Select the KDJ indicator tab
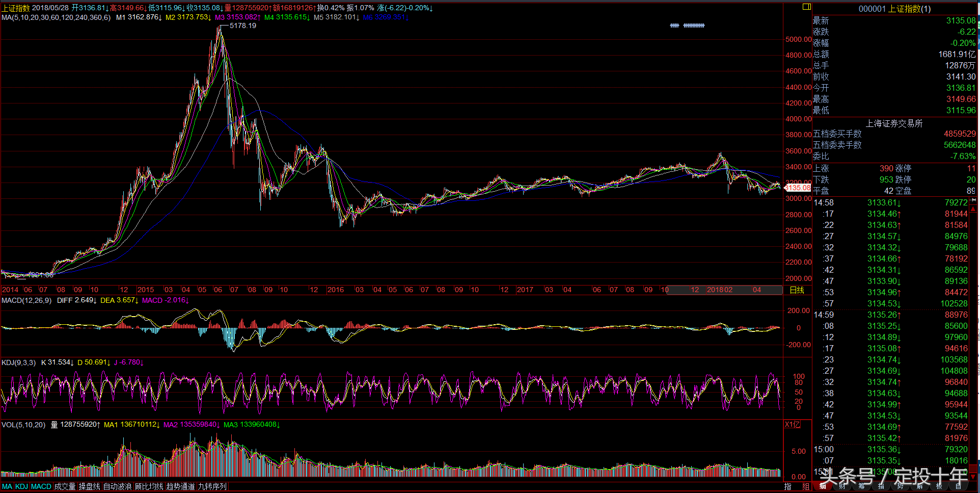Image resolution: width=980 pixels, height=493 pixels. [21, 486]
